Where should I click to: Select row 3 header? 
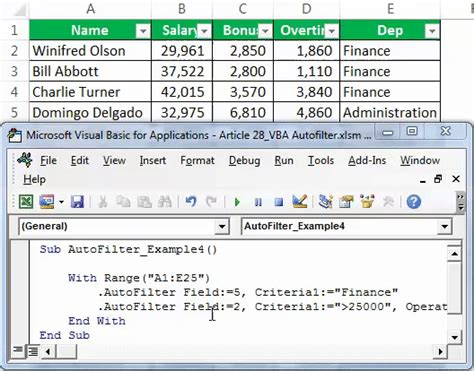[x=14, y=71]
